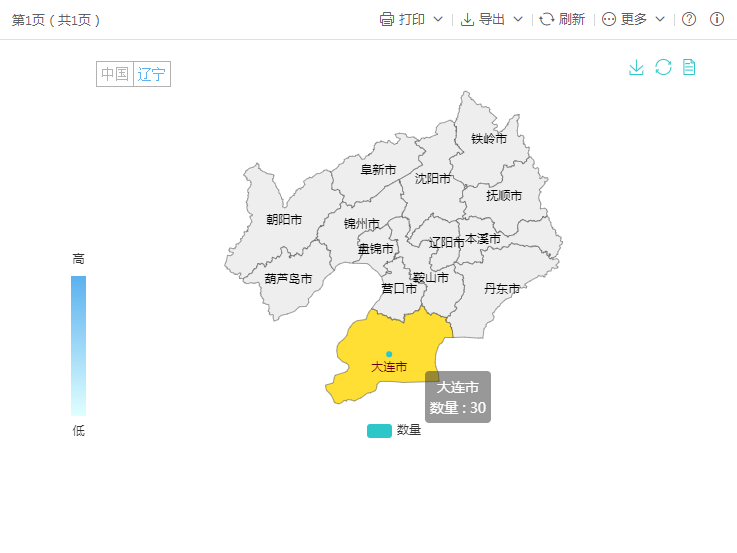Select 朝阳市 on the map
The height and width of the screenshot is (553, 737).
284,219
